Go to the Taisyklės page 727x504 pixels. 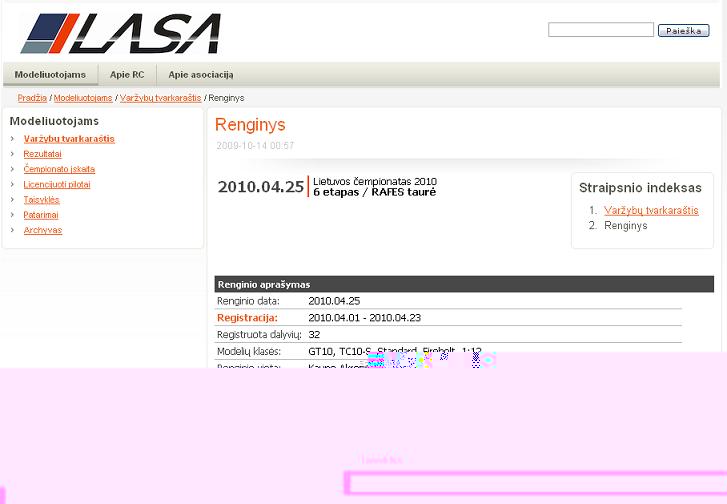click(41, 199)
